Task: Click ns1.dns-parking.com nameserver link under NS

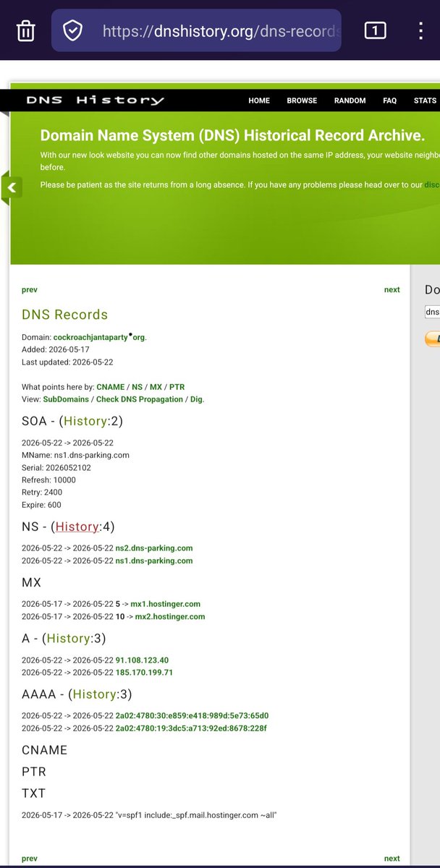Action: click(x=154, y=561)
